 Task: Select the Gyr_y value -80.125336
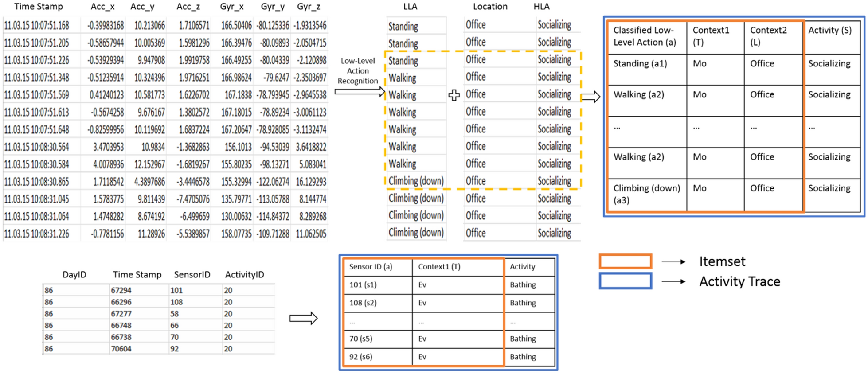pos(273,26)
